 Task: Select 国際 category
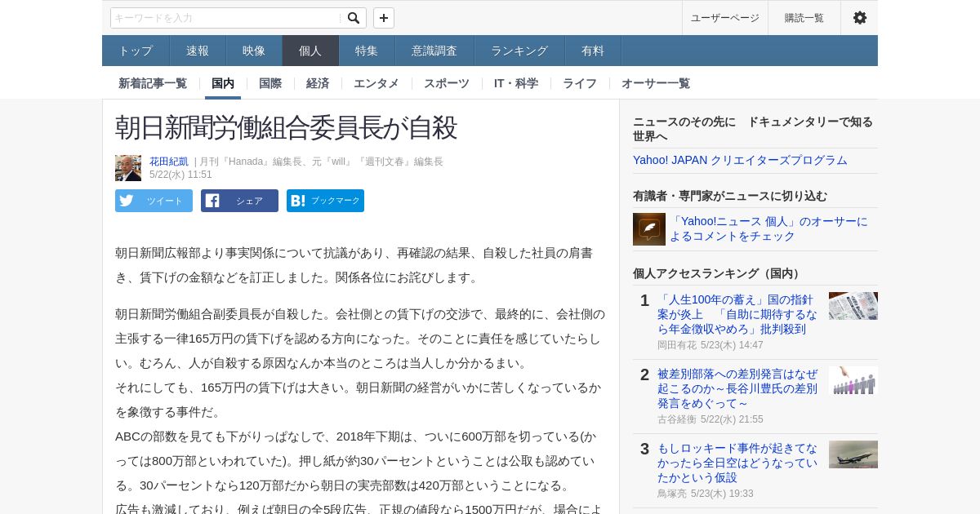coord(270,83)
